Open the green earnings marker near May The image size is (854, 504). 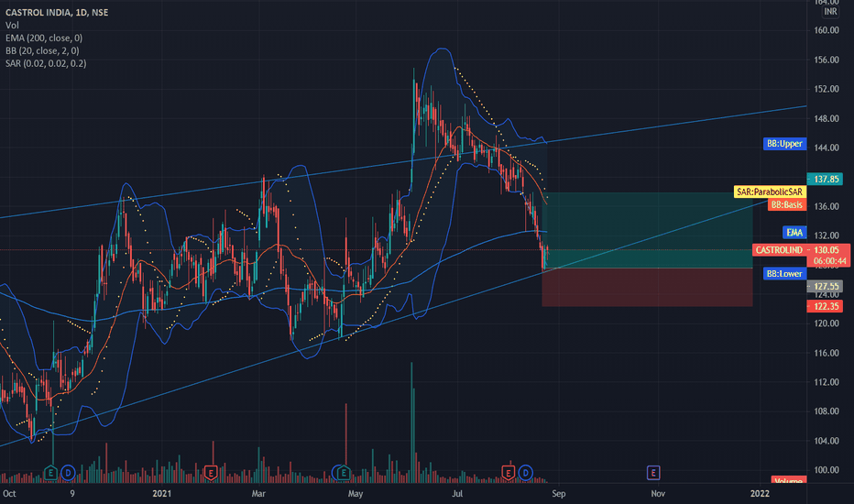[x=343, y=473]
